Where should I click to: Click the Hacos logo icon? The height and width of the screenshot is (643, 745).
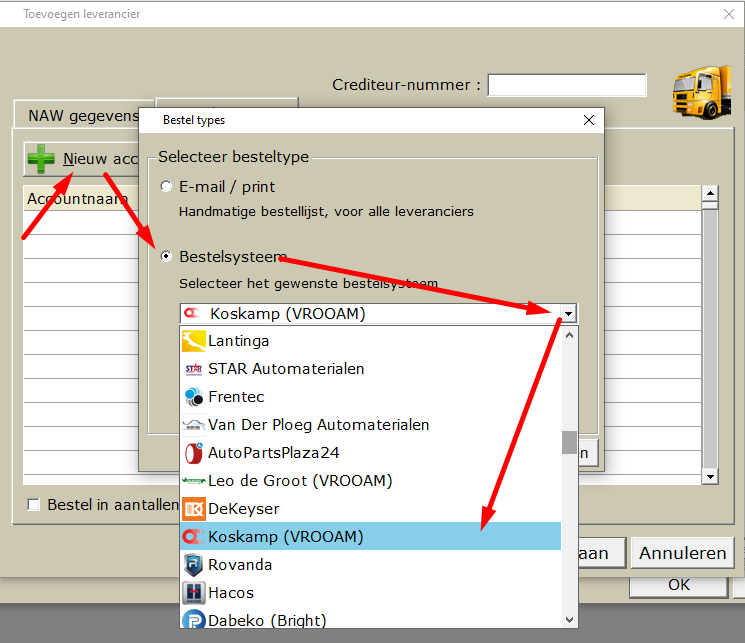point(193,593)
